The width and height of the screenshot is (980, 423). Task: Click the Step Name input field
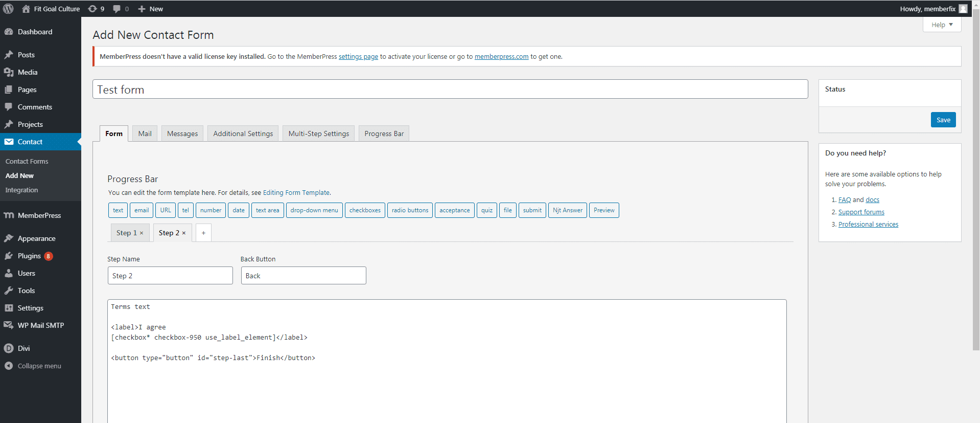point(170,276)
